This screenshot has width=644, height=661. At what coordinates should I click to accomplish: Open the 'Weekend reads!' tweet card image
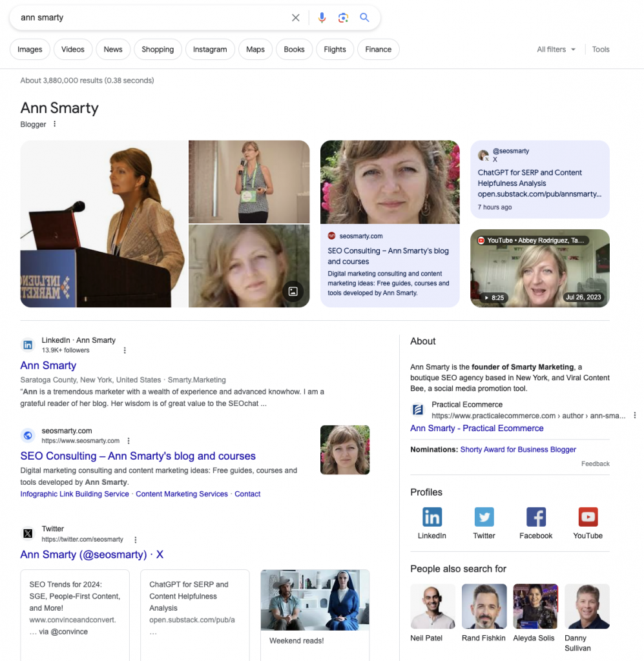coord(315,600)
